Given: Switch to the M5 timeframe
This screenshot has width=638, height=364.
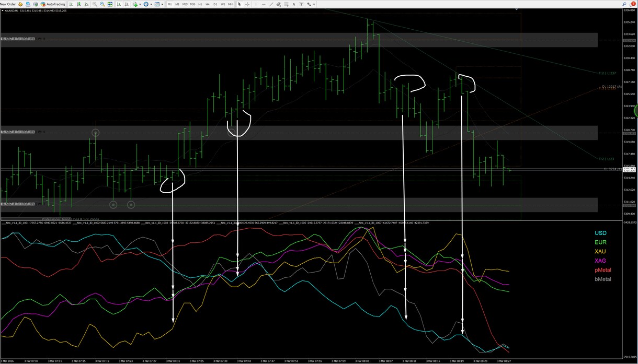Looking at the screenshot, I should [177, 4].
